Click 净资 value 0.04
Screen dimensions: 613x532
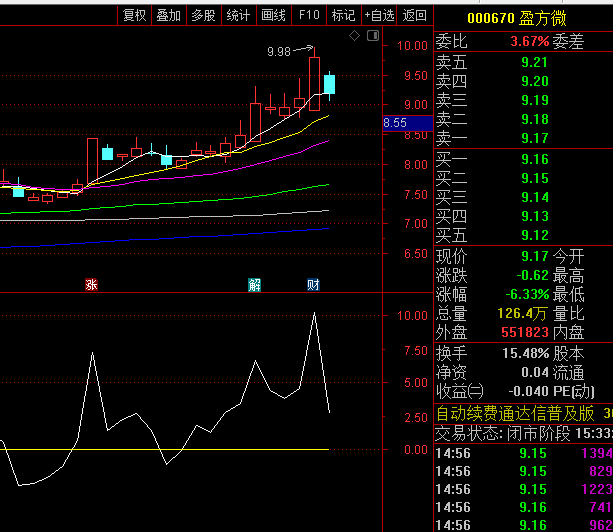point(535,373)
